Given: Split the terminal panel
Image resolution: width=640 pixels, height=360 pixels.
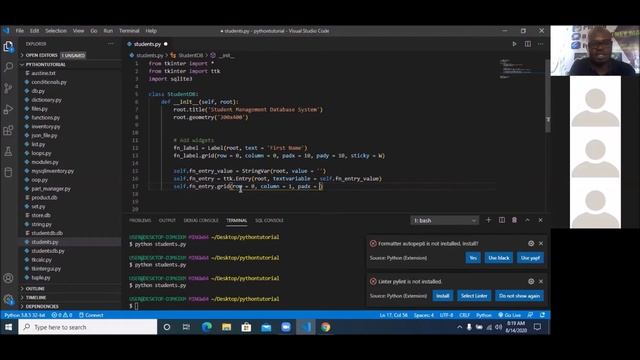Looking at the screenshot, I should [x=502, y=220].
